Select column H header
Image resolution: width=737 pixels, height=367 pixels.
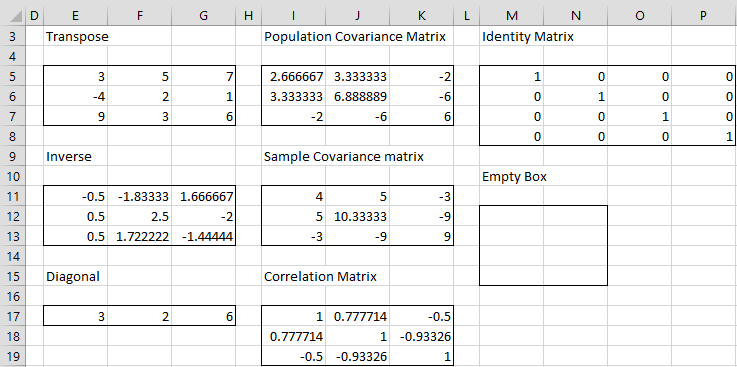point(249,16)
